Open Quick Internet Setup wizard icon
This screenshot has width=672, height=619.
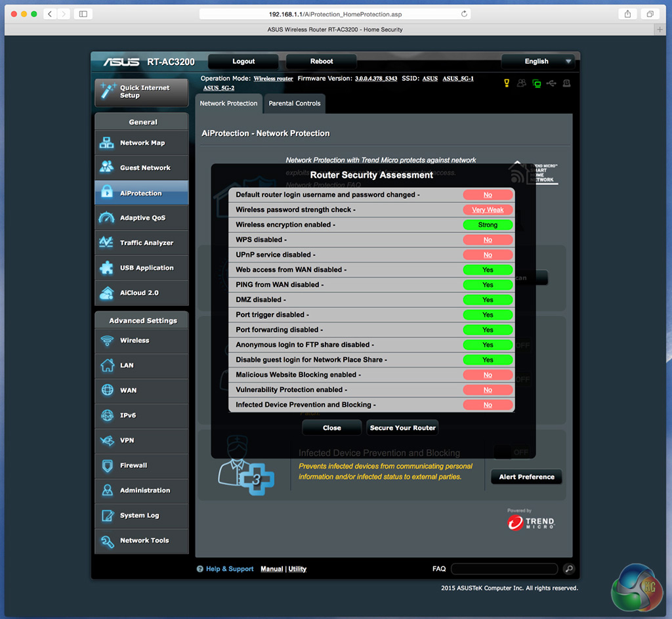click(108, 91)
